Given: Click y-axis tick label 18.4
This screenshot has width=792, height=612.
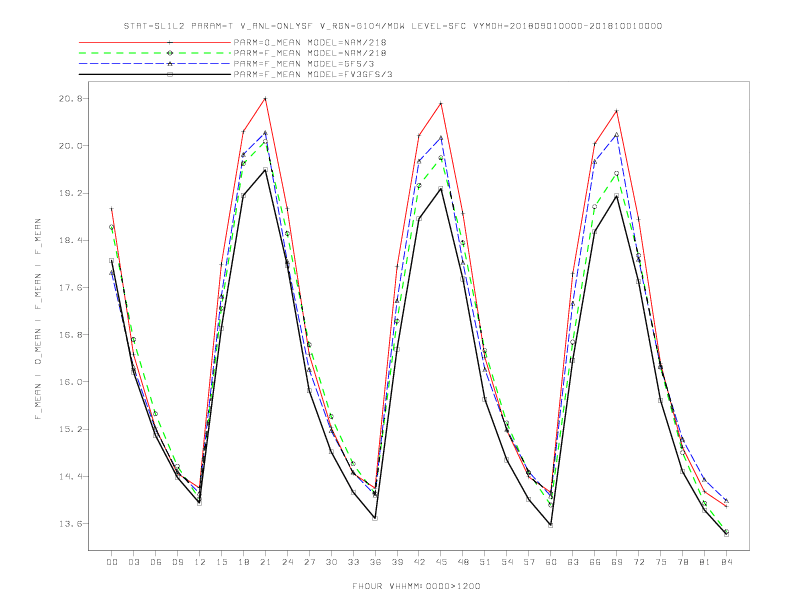Looking at the screenshot, I should [70, 240].
